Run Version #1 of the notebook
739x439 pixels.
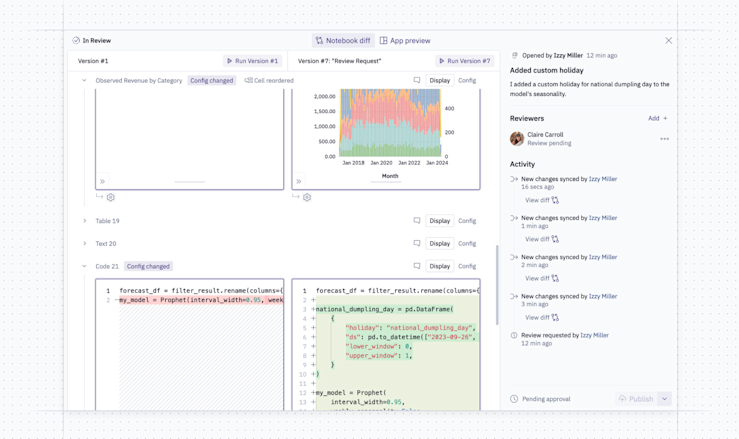tap(252, 61)
